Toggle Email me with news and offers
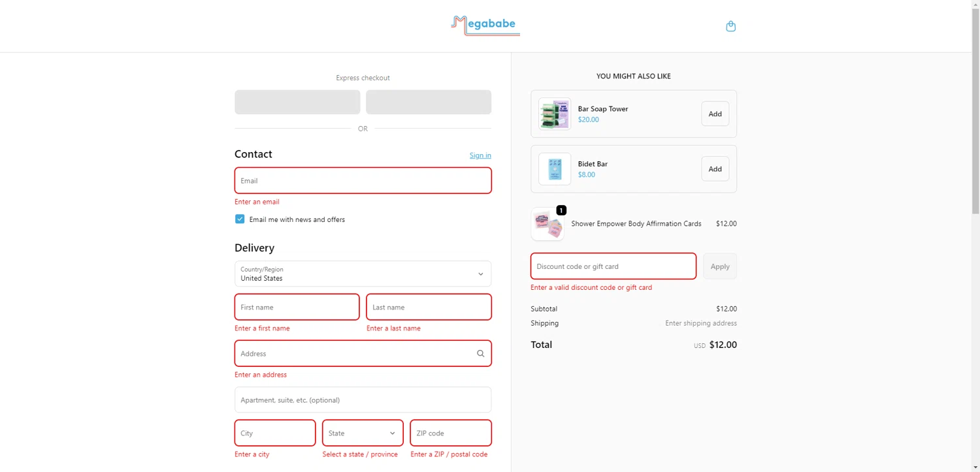980x472 pixels. pos(240,219)
